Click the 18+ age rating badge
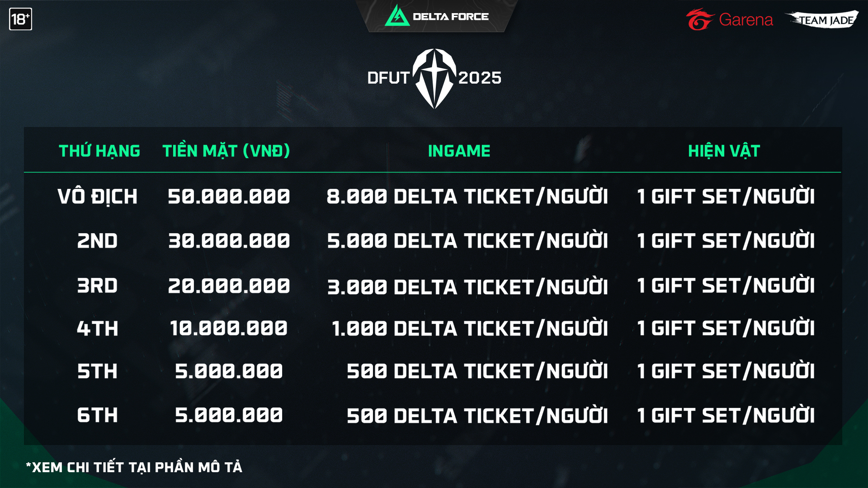The image size is (868, 488). tap(20, 19)
